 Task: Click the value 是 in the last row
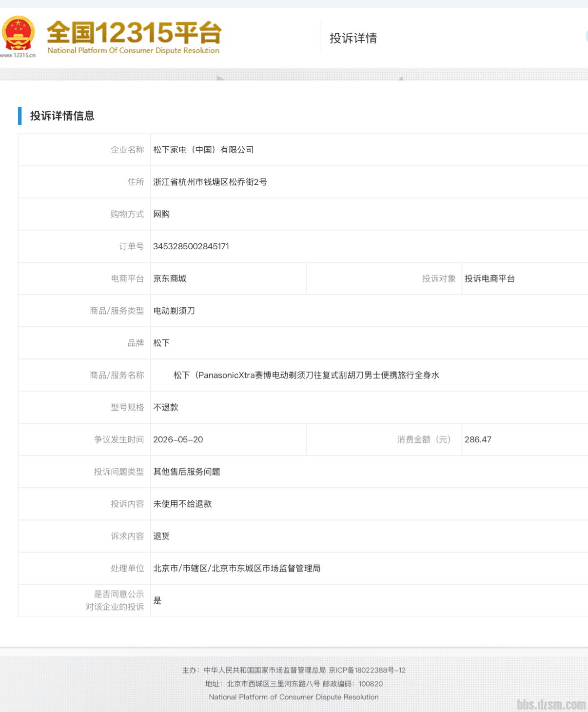pyautogui.click(x=157, y=600)
